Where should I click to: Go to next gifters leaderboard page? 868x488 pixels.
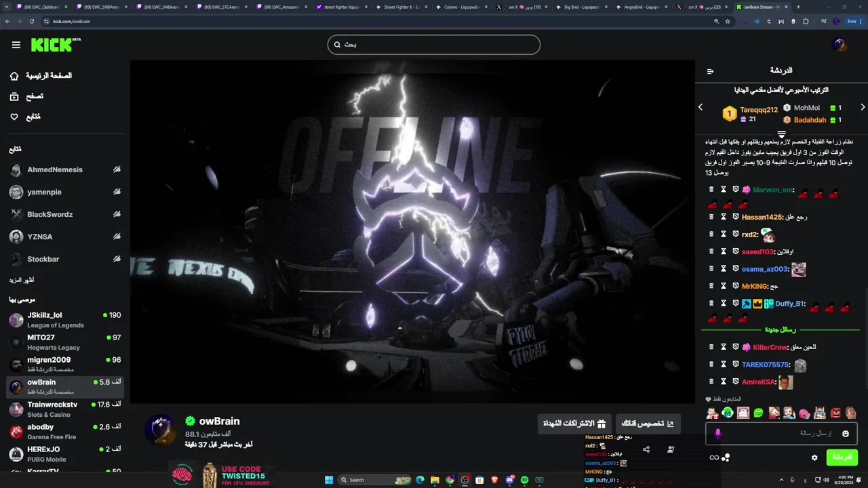(863, 107)
